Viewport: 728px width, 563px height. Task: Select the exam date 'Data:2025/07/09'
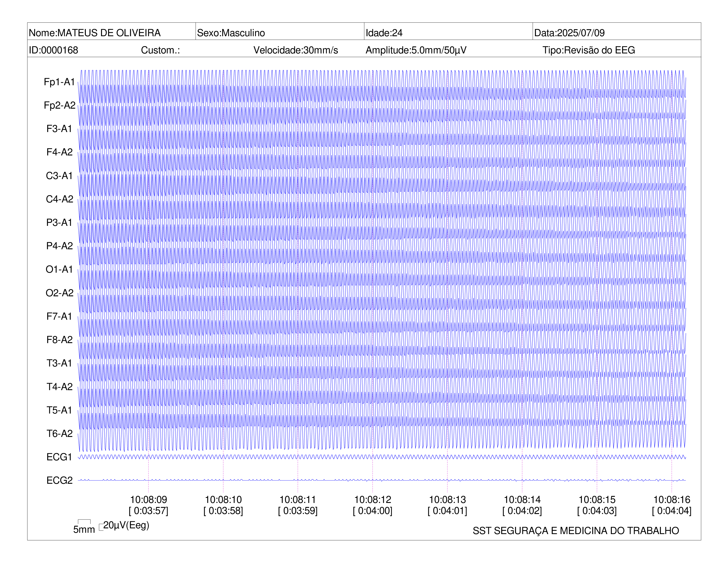569,33
